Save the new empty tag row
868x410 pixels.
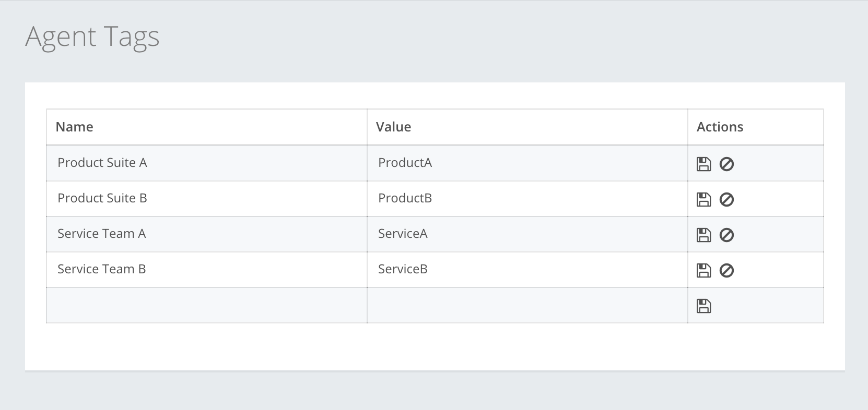703,306
